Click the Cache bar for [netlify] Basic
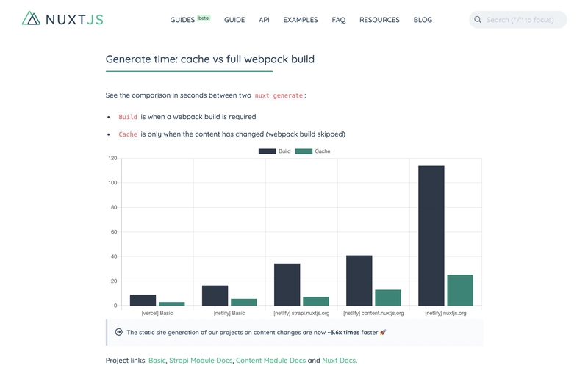This screenshot has width=588, height=379. pyautogui.click(x=244, y=302)
